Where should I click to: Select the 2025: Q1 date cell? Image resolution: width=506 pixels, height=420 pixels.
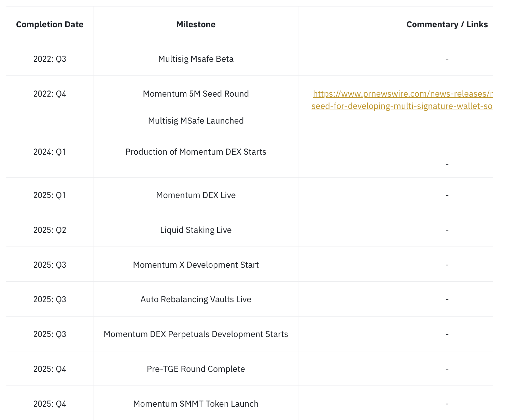(50, 195)
